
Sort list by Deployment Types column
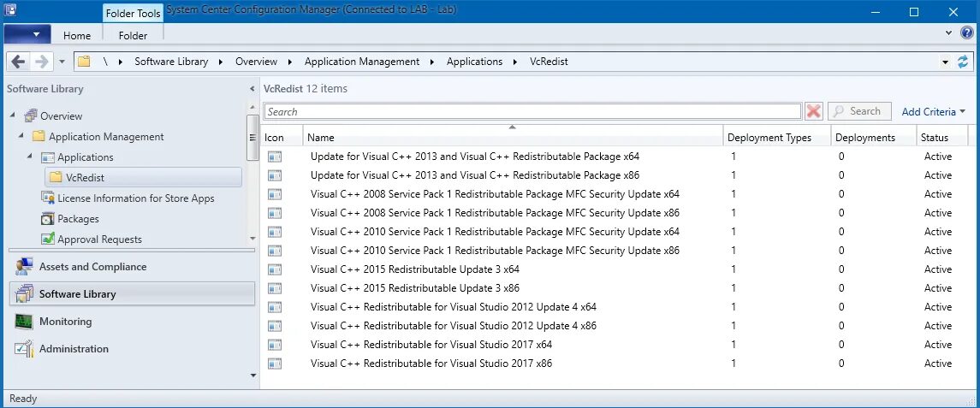(x=769, y=138)
